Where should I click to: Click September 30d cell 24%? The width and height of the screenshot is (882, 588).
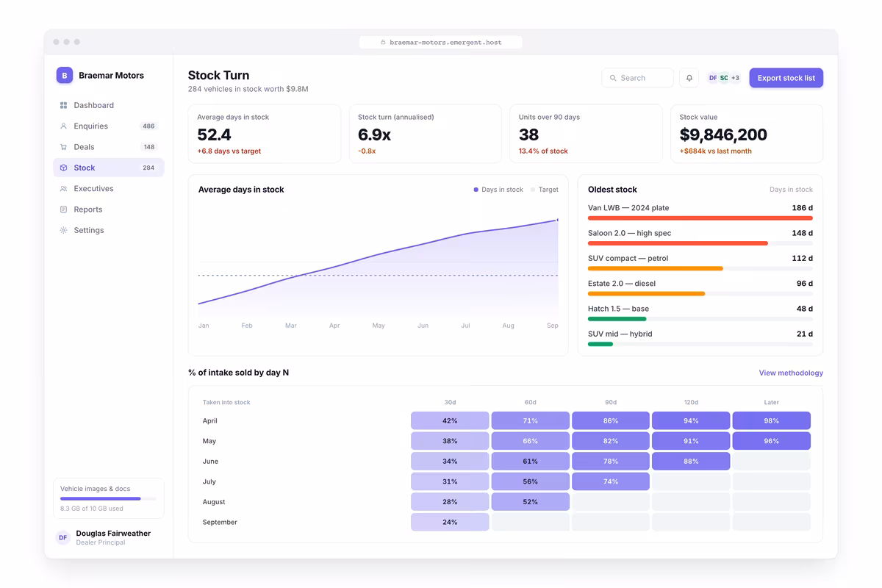pyautogui.click(x=450, y=523)
